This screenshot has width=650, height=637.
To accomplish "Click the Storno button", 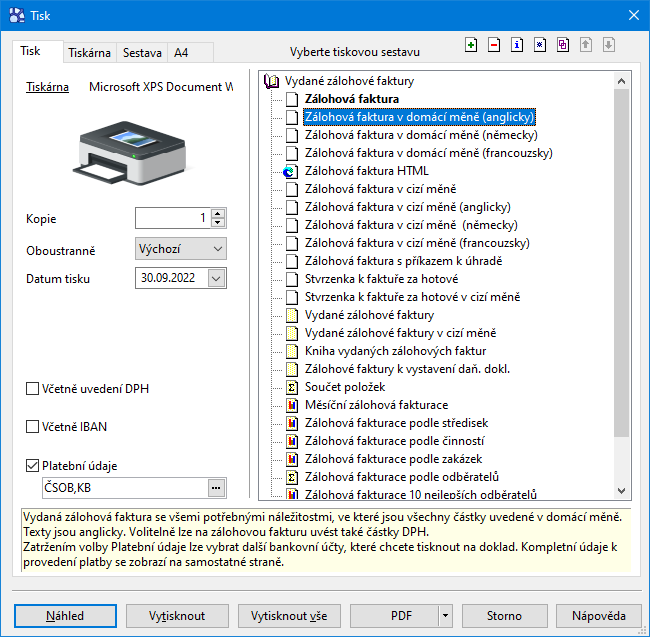I will click(x=504, y=616).
